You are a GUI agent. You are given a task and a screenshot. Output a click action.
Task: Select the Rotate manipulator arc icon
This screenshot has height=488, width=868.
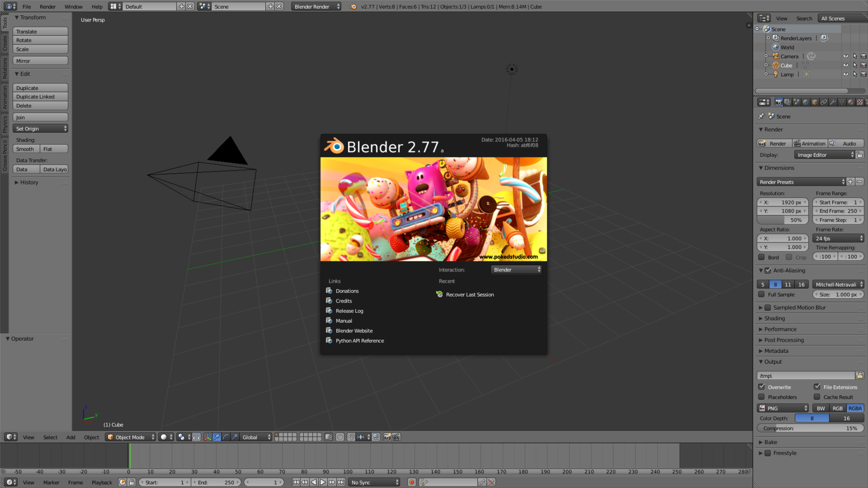[x=226, y=437]
